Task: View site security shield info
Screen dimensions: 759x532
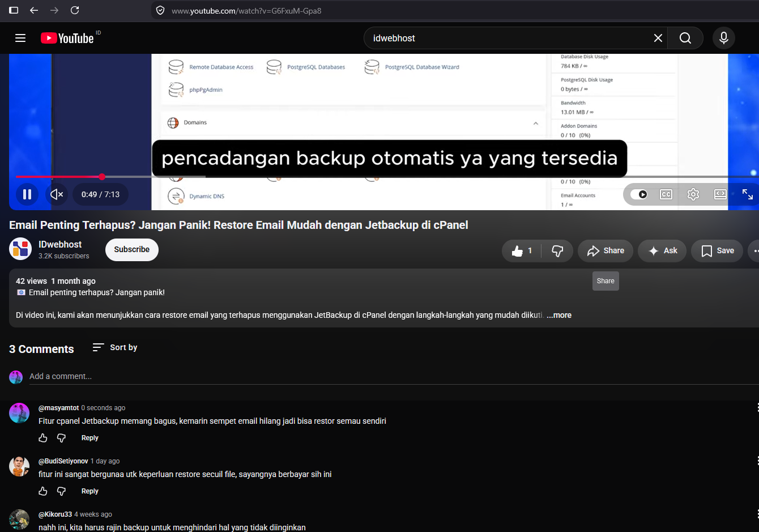Action: point(160,10)
